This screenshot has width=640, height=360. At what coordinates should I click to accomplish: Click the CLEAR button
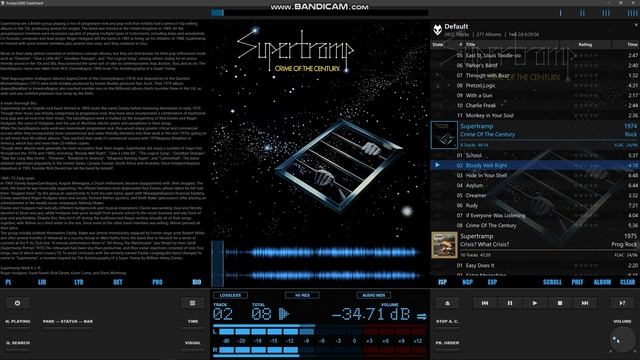point(627,282)
